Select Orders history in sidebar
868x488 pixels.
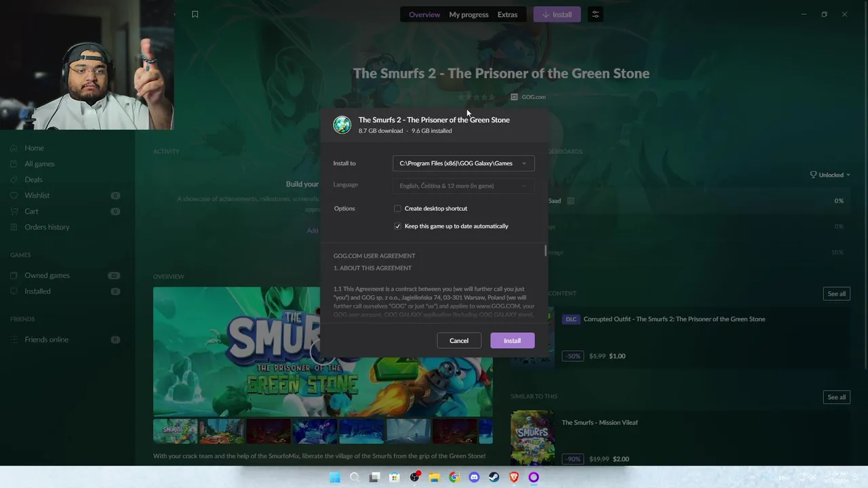click(x=47, y=227)
